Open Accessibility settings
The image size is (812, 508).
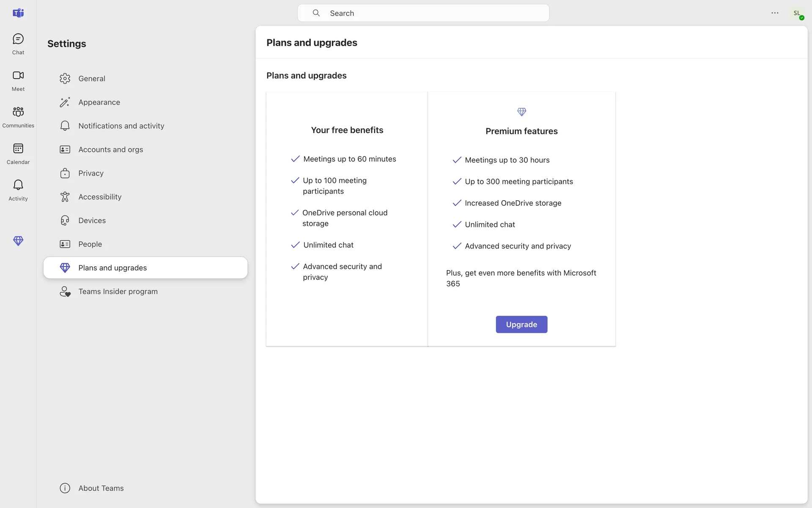point(100,197)
